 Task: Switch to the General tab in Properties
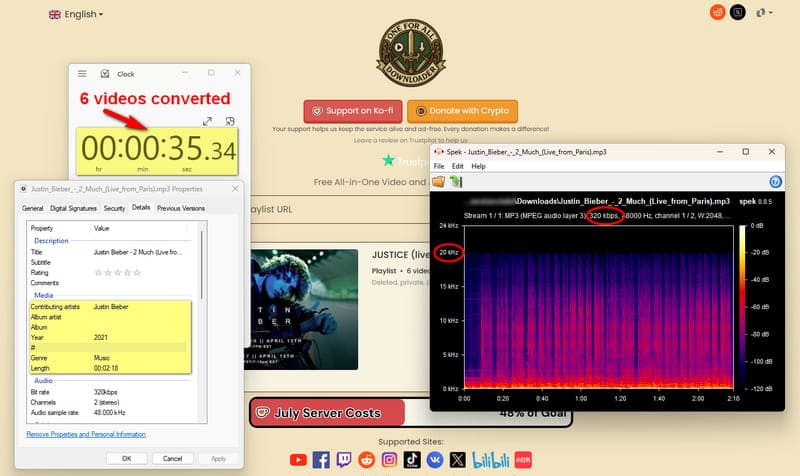pyautogui.click(x=33, y=208)
